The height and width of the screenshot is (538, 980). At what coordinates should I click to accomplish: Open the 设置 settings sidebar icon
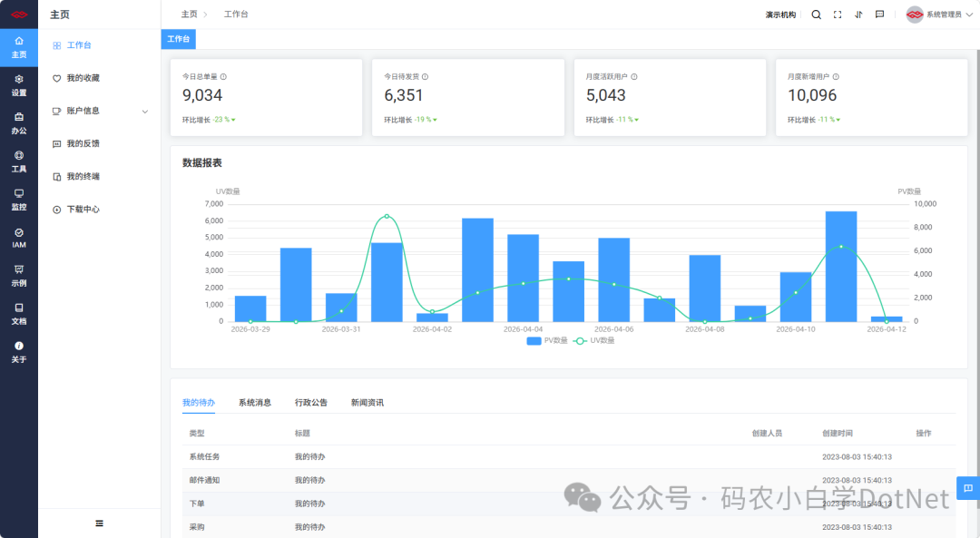(19, 85)
